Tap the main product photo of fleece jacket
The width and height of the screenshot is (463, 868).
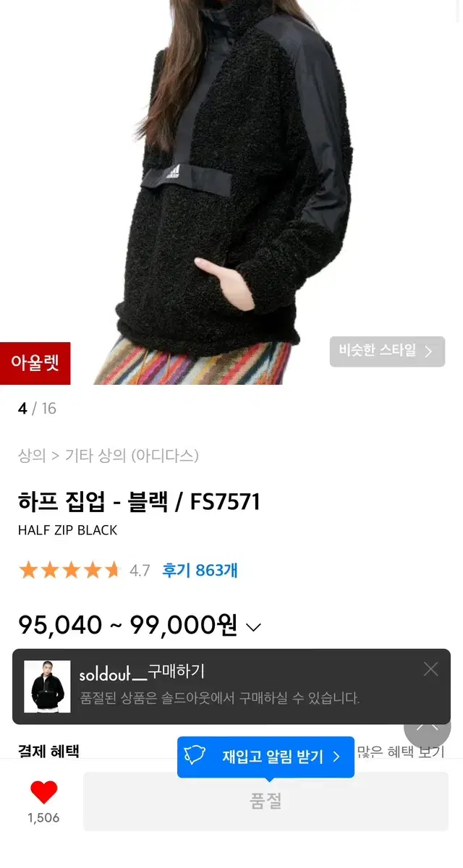(x=231, y=192)
